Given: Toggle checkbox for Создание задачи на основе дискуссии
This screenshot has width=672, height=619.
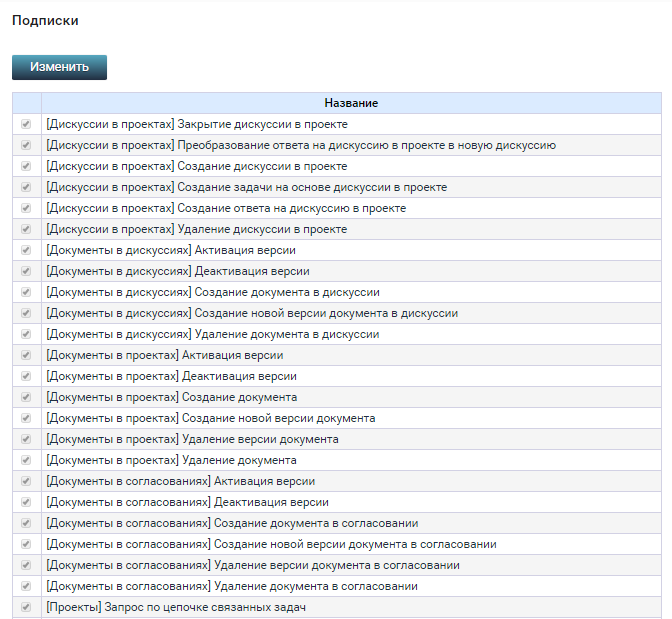Looking at the screenshot, I should pos(26,187).
